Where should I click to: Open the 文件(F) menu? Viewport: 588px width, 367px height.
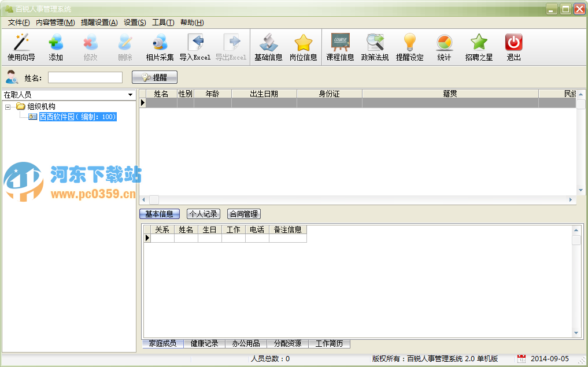pos(19,23)
